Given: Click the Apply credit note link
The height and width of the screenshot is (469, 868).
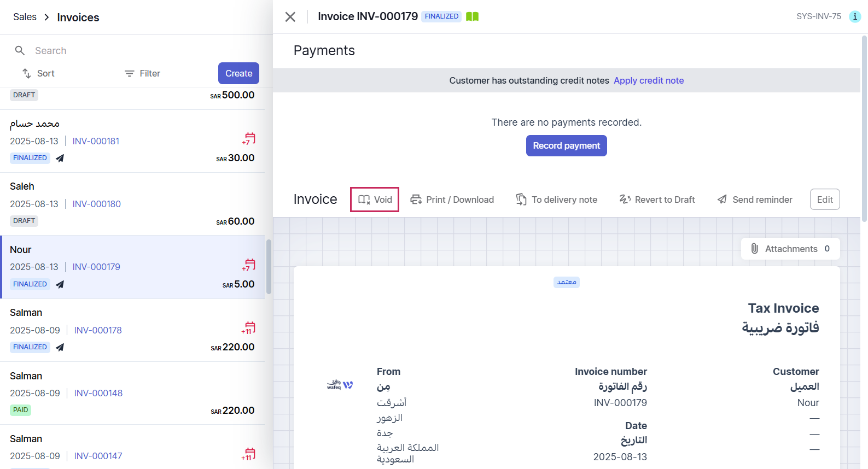Looking at the screenshot, I should tap(649, 80).
